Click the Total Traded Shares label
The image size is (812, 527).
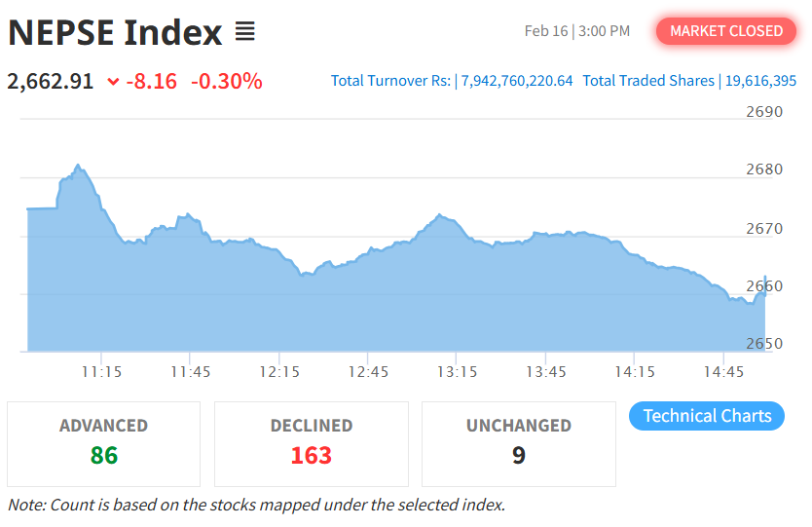647,81
